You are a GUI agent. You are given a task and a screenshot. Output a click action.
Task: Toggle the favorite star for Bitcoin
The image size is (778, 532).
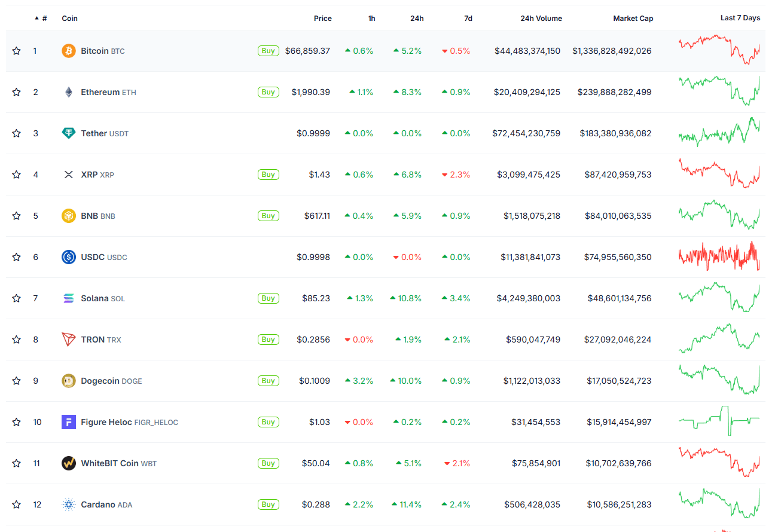(16, 51)
